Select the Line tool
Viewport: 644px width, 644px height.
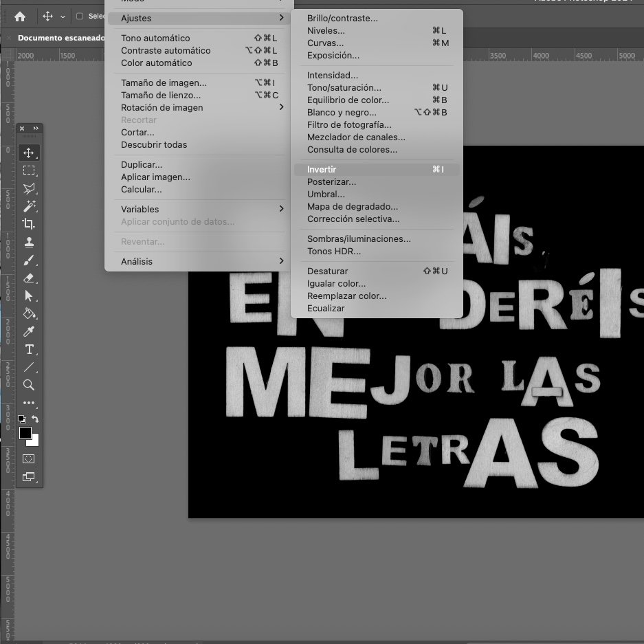pos(29,367)
